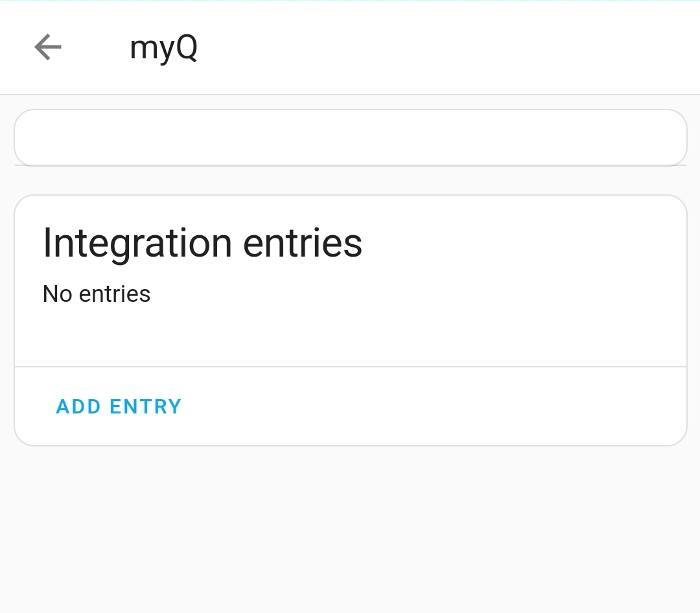Select the rounded text field near the top
The image size is (700, 613).
pos(350,137)
